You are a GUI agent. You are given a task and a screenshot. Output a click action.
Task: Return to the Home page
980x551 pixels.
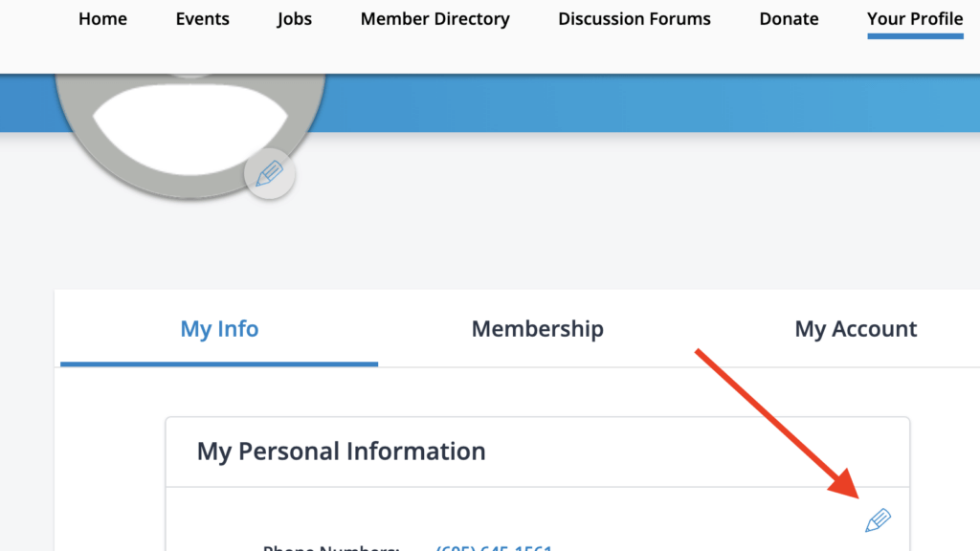102,18
